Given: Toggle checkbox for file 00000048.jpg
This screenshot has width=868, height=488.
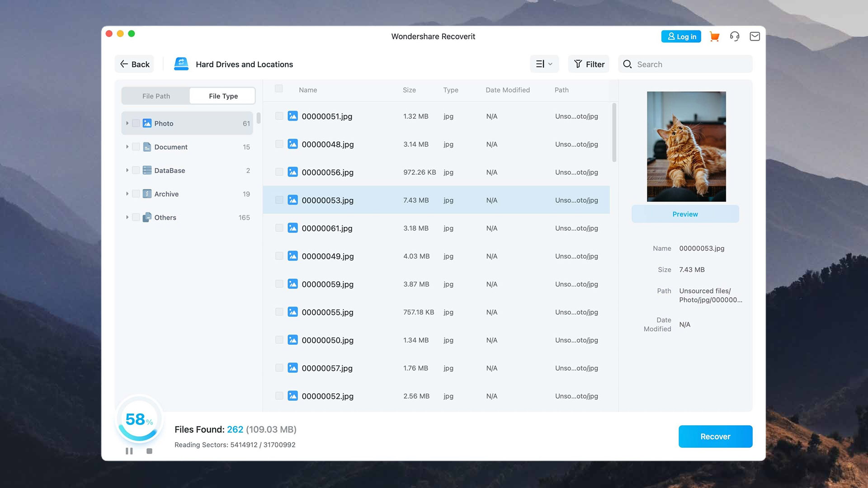Looking at the screenshot, I should 278,144.
